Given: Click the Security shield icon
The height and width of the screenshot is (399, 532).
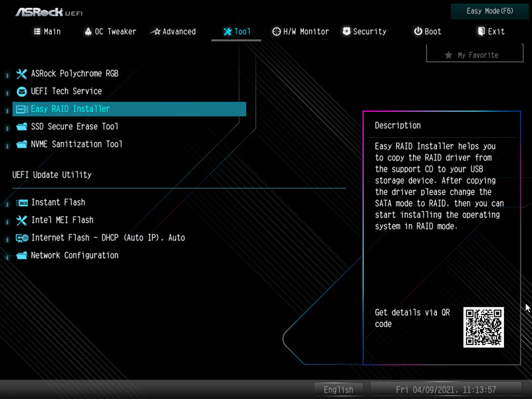Looking at the screenshot, I should click(346, 31).
